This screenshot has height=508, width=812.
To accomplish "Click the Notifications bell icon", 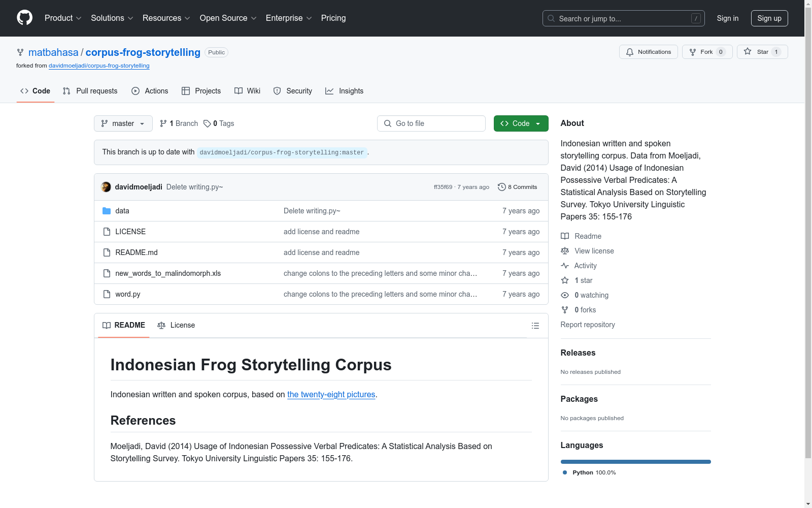I will [630, 52].
